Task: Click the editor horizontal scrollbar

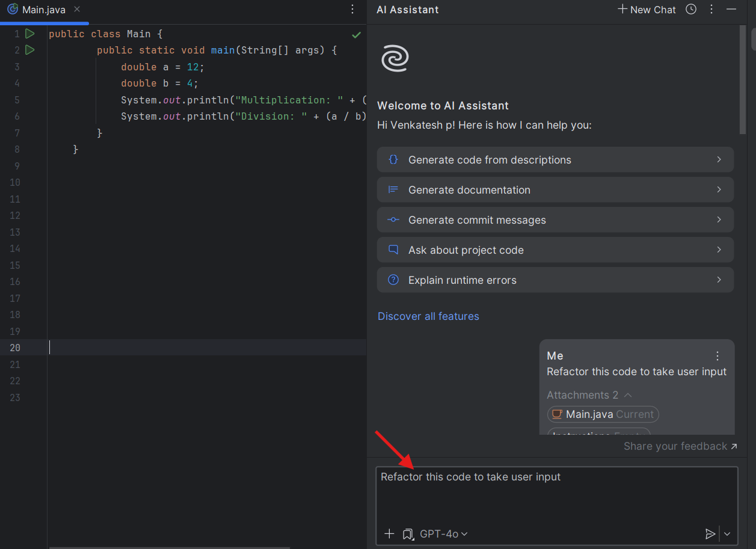Action: [x=169, y=547]
